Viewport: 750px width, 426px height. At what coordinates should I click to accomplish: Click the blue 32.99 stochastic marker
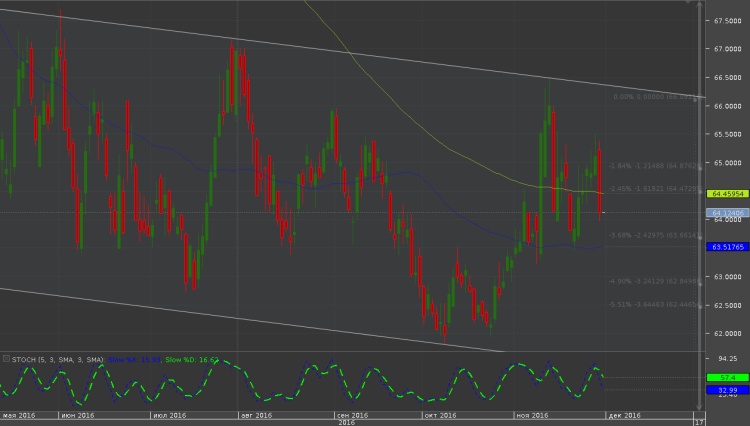[x=728, y=390]
